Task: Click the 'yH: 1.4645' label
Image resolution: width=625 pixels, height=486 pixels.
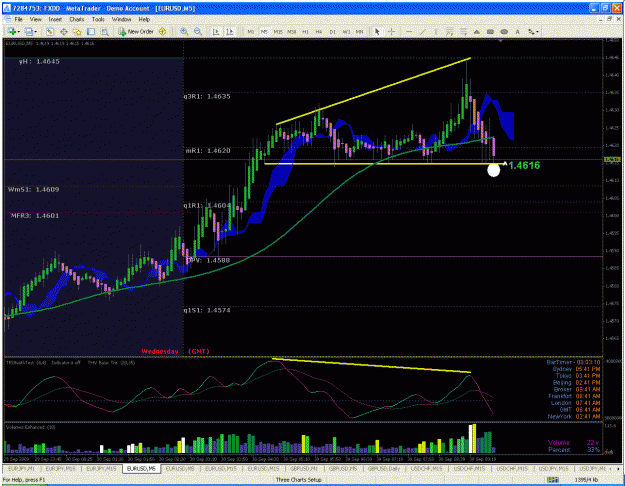Action: [x=39, y=61]
